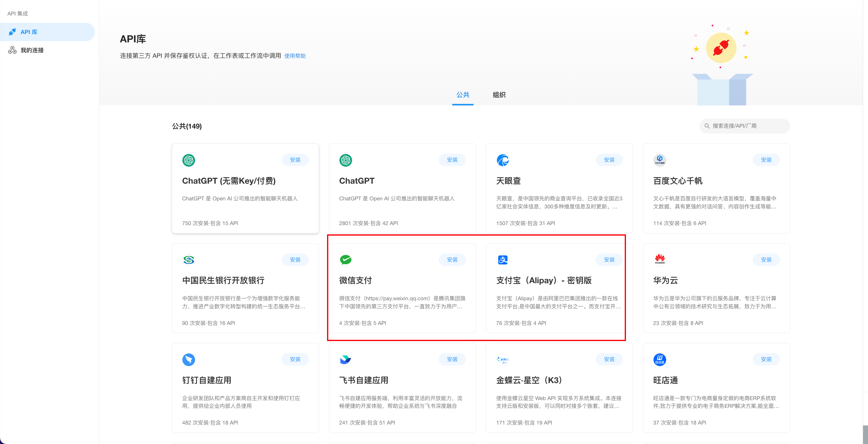Click the 百度文心千帆 logo icon
The image size is (868, 444).
tap(659, 160)
